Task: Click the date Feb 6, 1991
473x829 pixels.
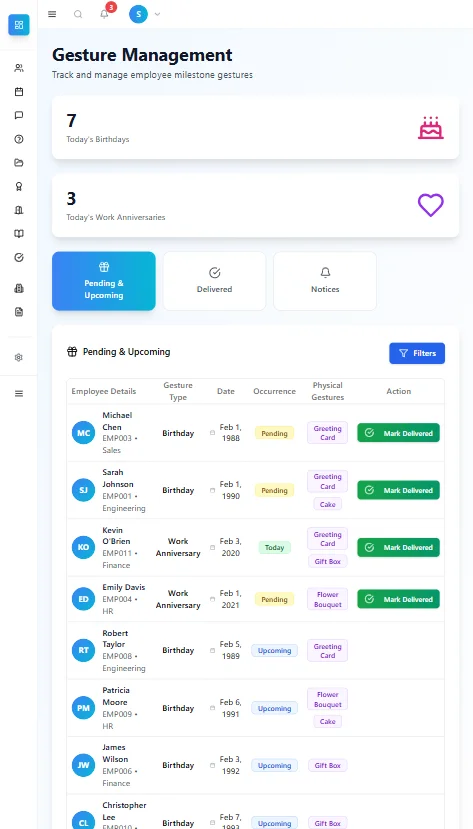Action: pyautogui.click(x=230, y=708)
